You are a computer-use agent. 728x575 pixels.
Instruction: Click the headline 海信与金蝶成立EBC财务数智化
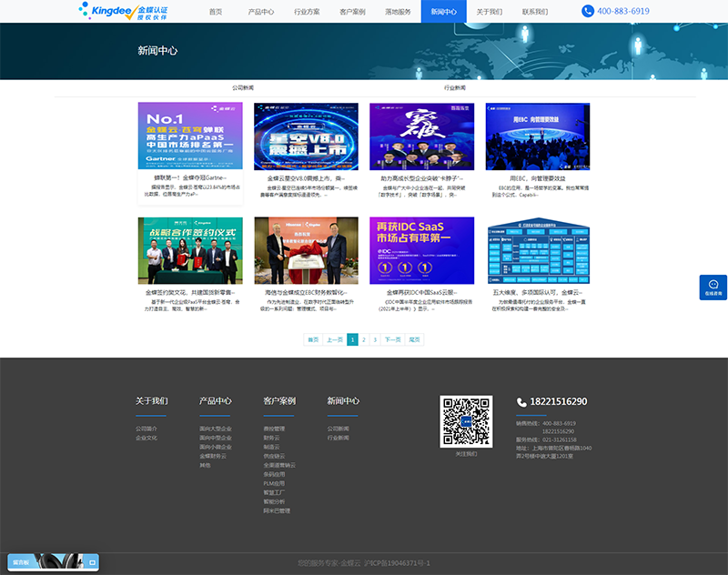pyautogui.click(x=306, y=292)
